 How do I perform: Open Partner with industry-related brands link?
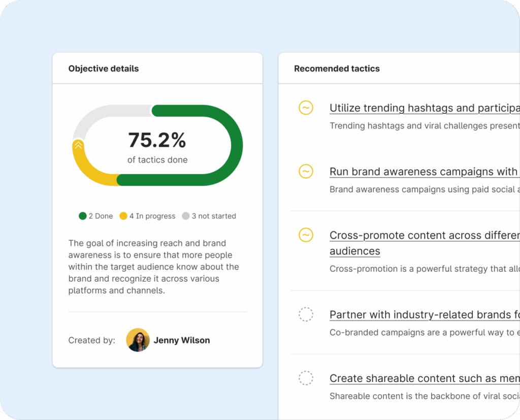tap(424, 315)
